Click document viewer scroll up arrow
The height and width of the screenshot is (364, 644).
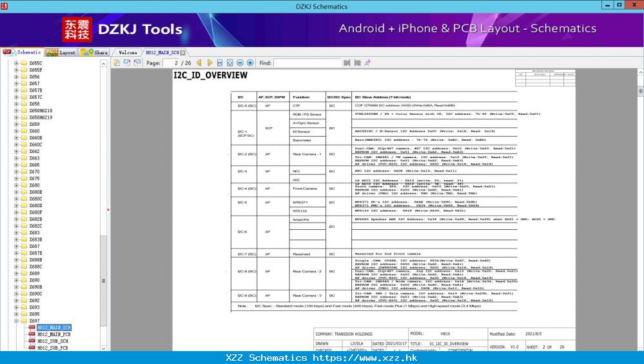click(x=640, y=72)
